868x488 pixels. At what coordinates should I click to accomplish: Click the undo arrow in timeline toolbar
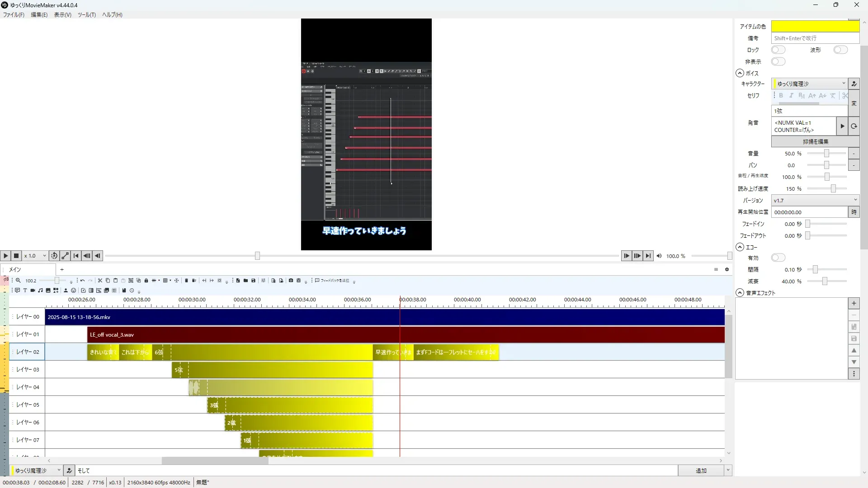(82, 281)
